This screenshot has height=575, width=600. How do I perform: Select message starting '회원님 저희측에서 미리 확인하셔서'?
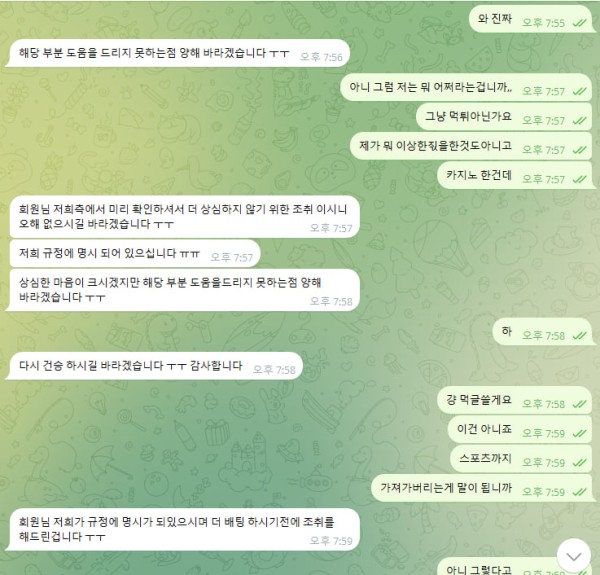tap(185, 217)
